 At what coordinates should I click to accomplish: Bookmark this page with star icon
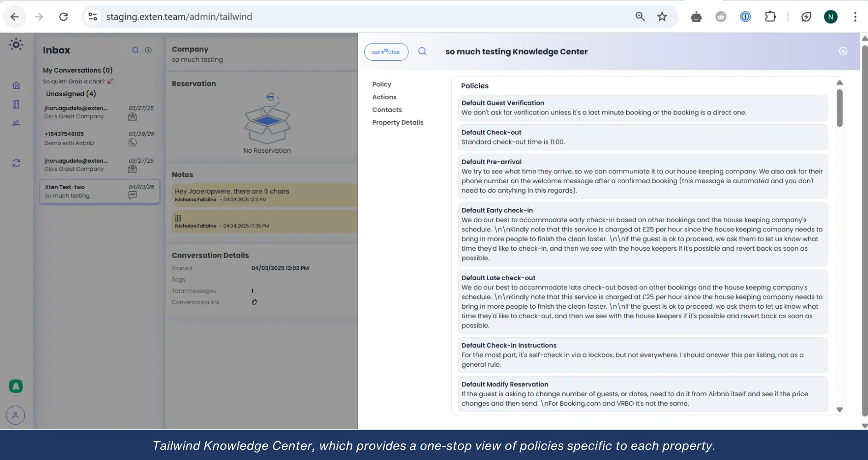[662, 17]
